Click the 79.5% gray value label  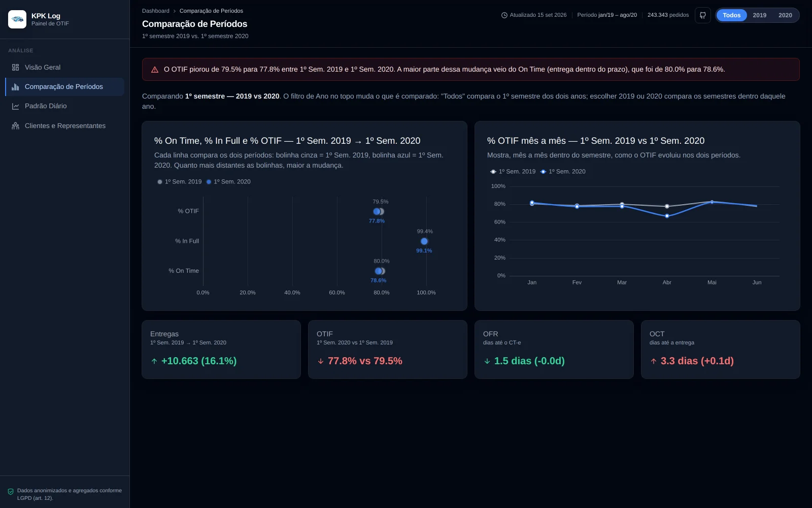[x=381, y=202]
